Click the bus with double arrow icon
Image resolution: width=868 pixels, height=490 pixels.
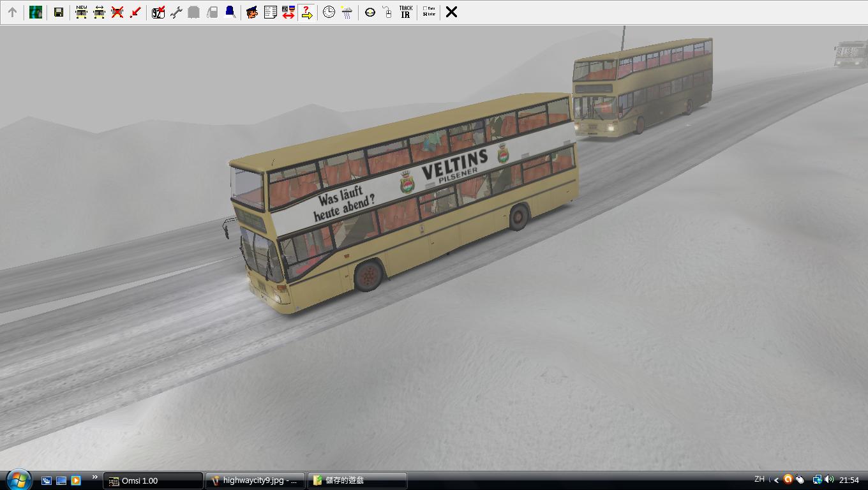[99, 12]
